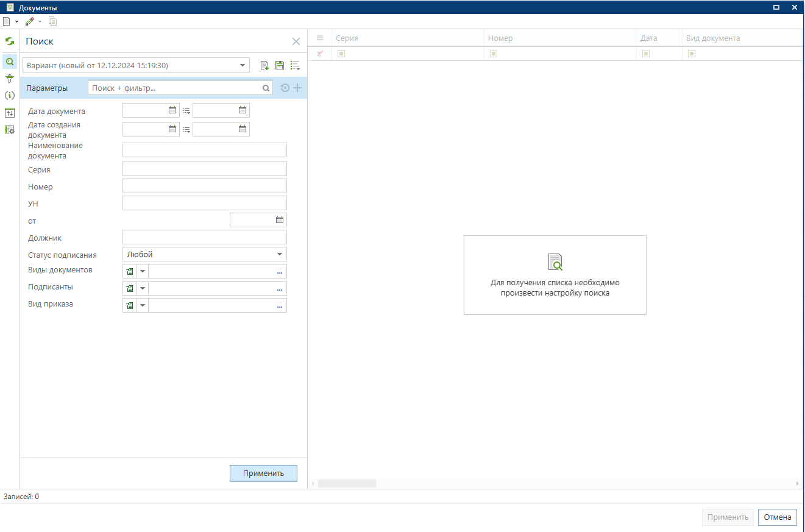805x532 pixels.
Task: Click the document search icon in empty list message
Action: [x=555, y=262]
